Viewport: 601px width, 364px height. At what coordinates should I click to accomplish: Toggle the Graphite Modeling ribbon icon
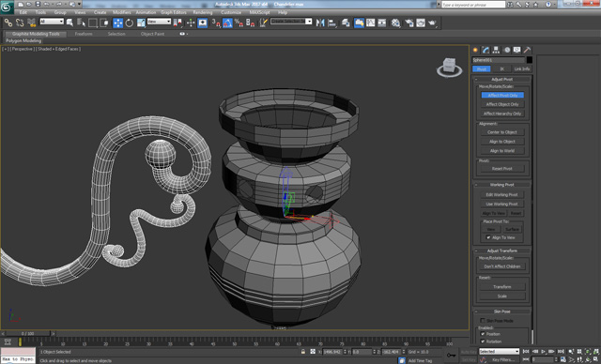coord(359,23)
